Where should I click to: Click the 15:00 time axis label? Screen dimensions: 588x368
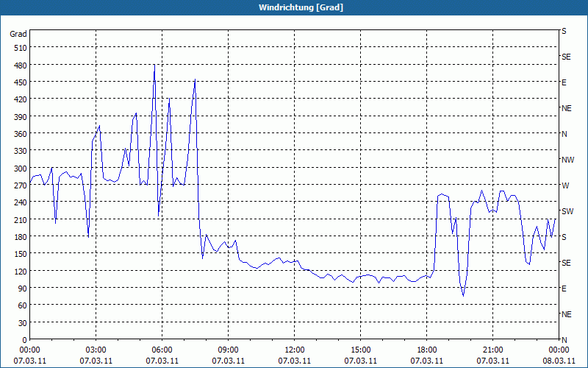click(360, 350)
